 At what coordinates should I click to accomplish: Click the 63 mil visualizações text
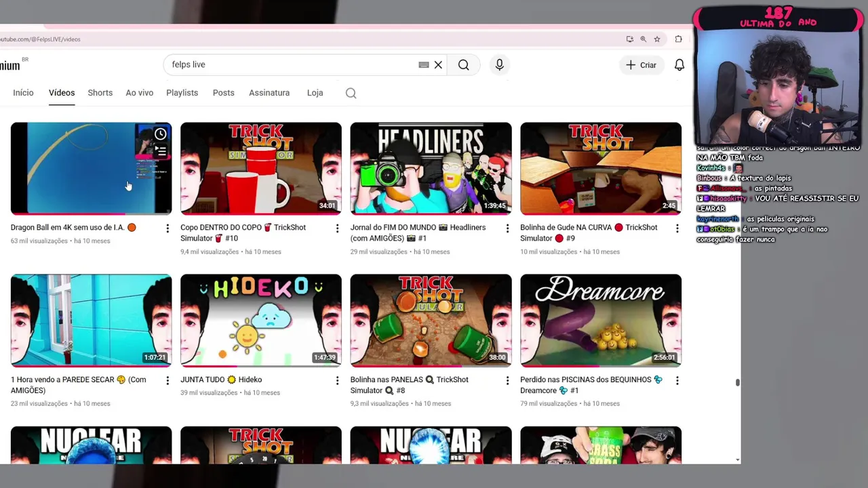[x=39, y=241]
